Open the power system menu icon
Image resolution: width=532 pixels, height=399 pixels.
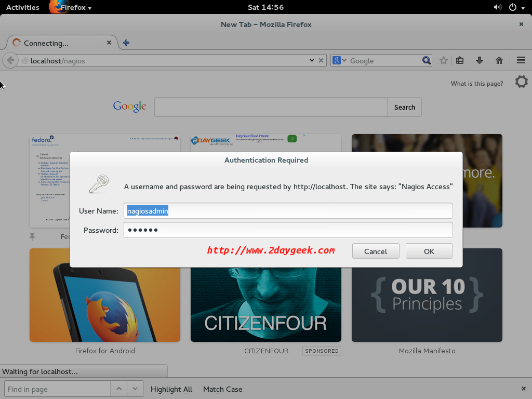pos(513,7)
